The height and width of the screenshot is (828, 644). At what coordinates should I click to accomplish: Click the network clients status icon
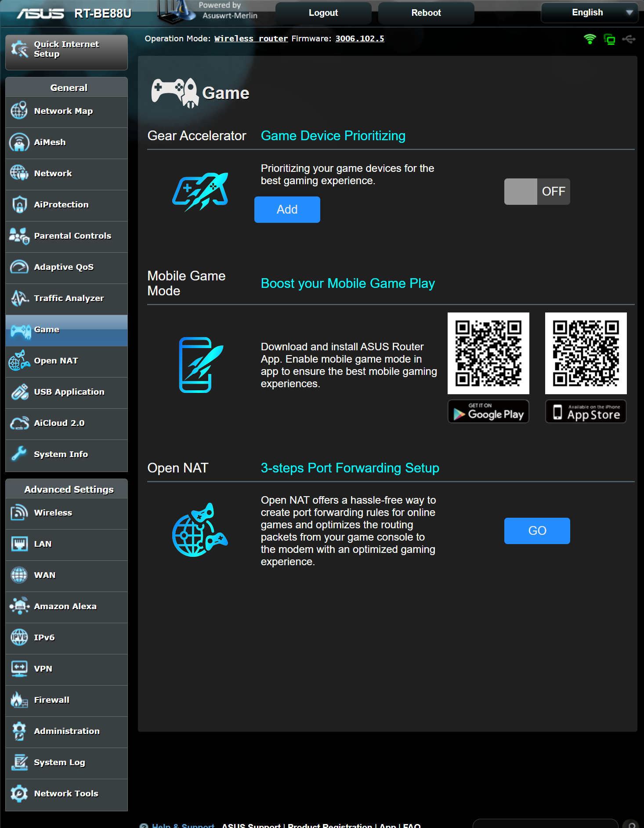point(609,40)
